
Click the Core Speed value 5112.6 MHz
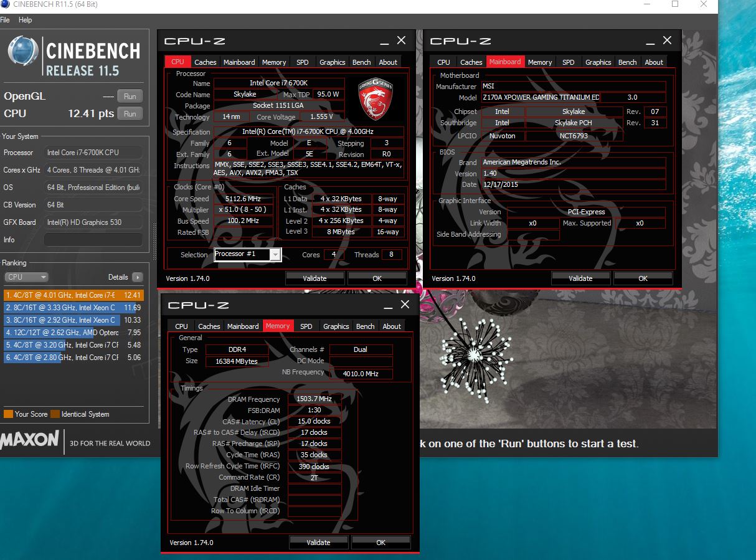point(243,199)
